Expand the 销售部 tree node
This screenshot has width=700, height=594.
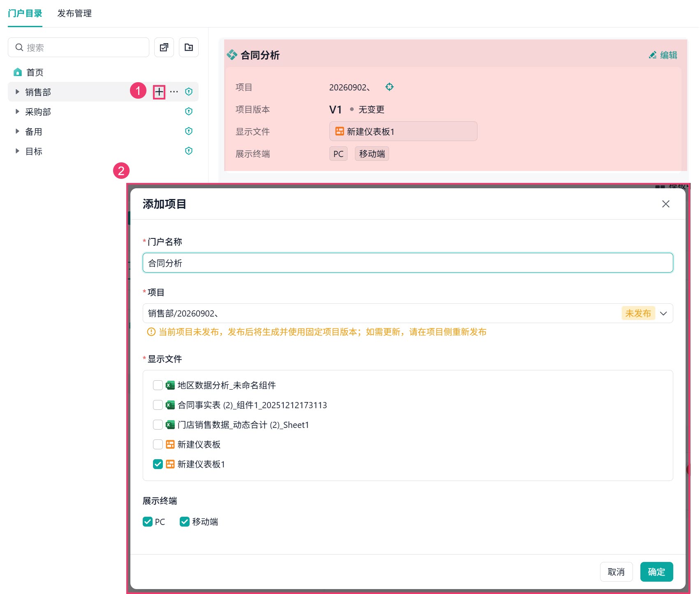point(17,92)
